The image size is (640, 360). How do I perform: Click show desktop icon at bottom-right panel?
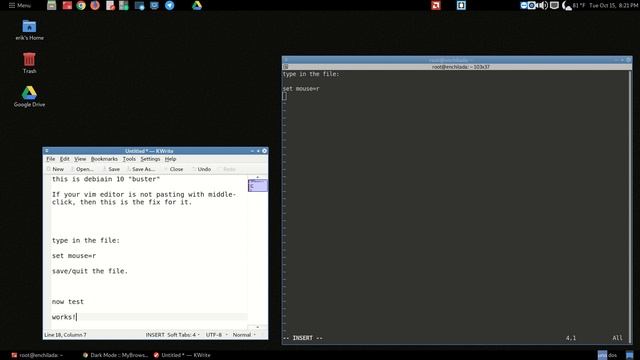coord(630,355)
